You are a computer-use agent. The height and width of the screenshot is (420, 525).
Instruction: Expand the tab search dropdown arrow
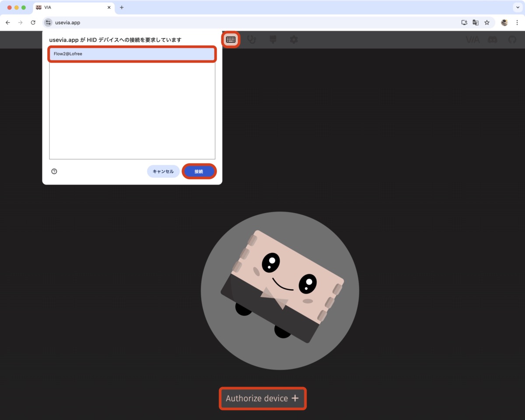(x=517, y=7)
